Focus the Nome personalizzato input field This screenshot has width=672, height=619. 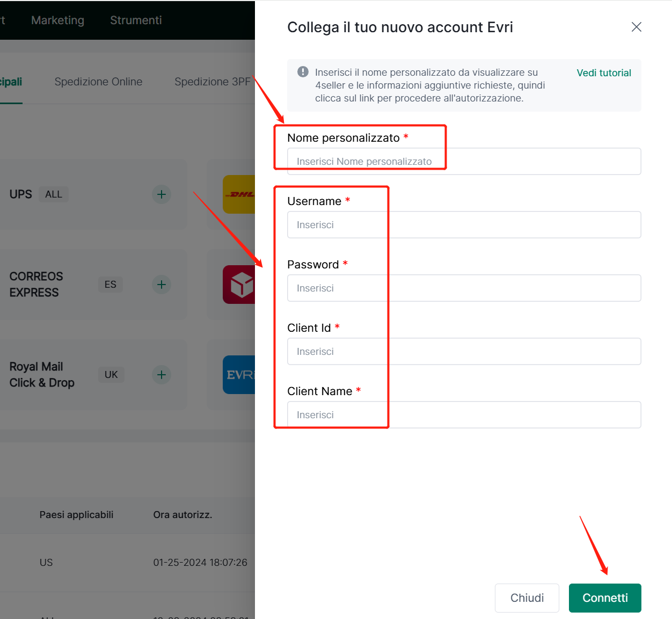click(464, 161)
